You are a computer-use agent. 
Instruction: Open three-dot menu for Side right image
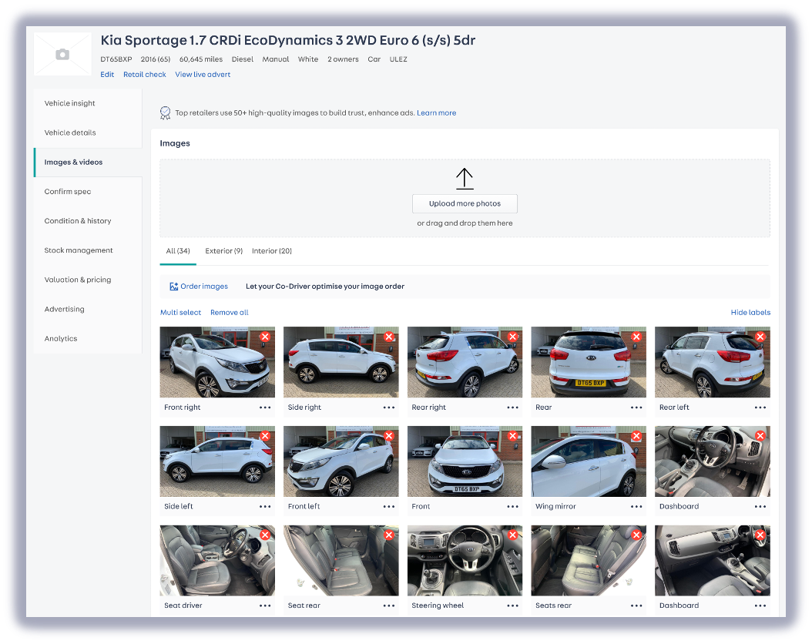[389, 408]
